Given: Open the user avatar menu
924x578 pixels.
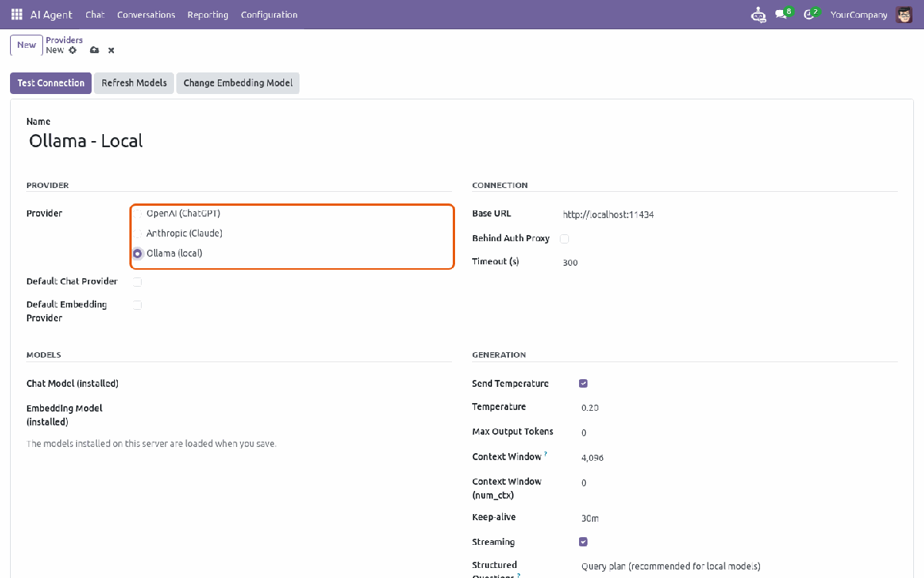Looking at the screenshot, I should 904,15.
